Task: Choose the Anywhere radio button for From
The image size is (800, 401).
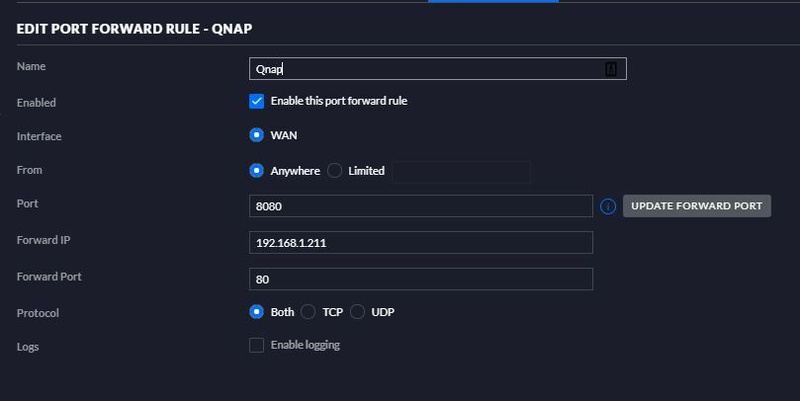Action: tap(256, 171)
